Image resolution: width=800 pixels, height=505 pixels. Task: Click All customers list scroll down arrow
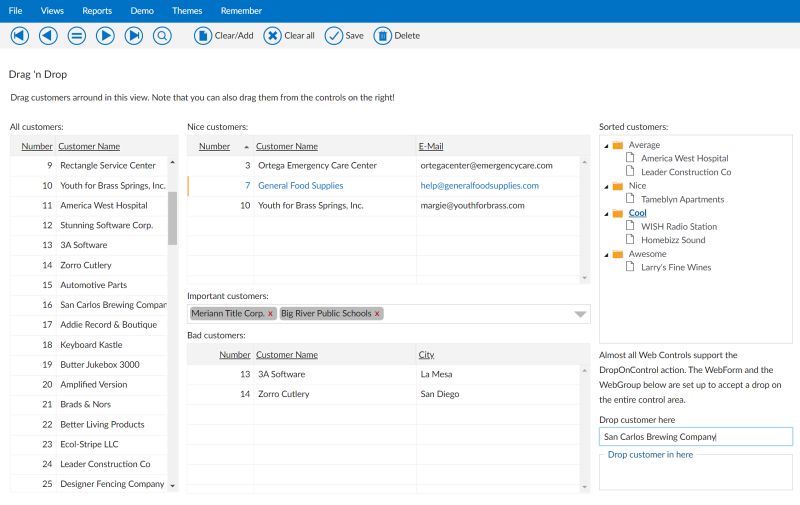click(x=172, y=486)
